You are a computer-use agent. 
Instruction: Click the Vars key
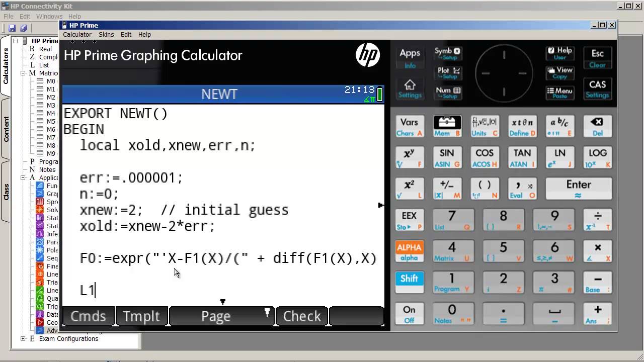coord(409,127)
